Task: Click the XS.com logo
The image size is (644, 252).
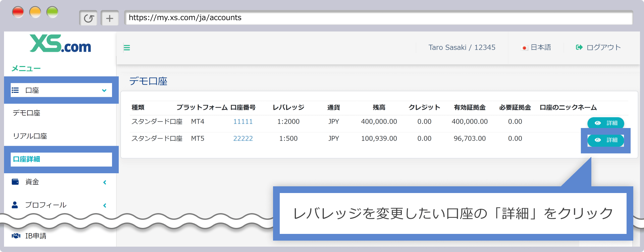Action: [60, 44]
